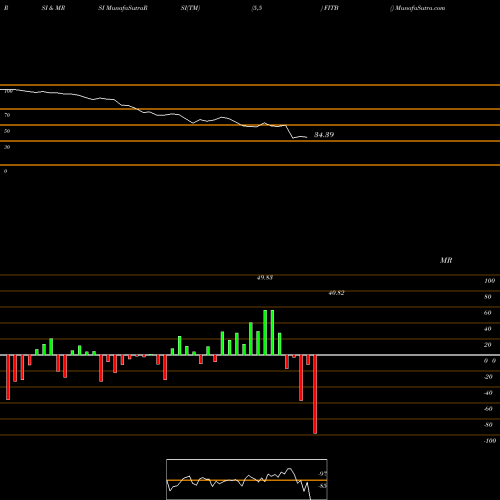Click the 34.39 RSI value label
The height and width of the screenshot is (500, 500).
pos(324,135)
